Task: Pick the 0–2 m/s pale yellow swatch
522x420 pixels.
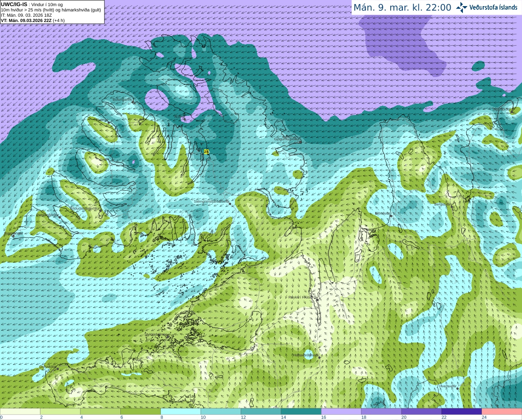Action: 20,411
